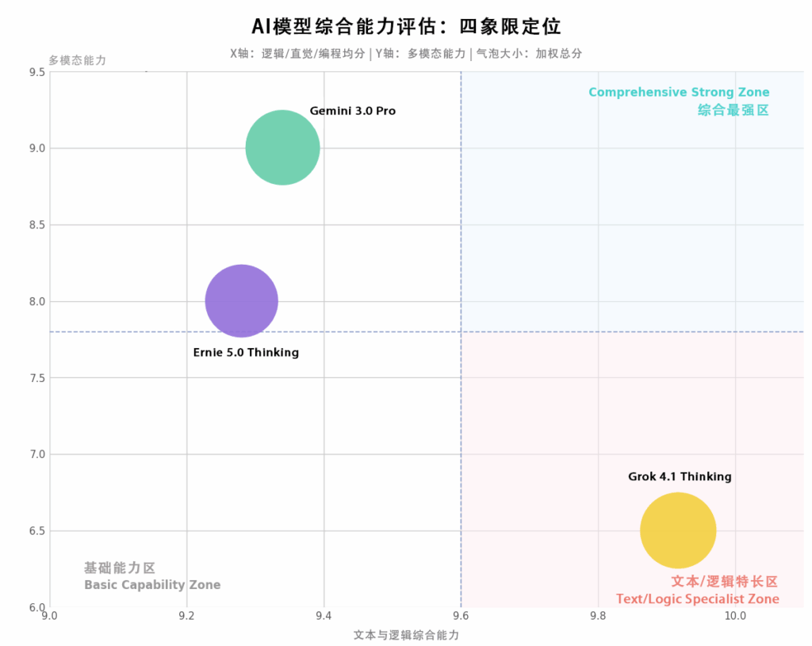Toggle the Text/Logic Specialist Zone label
The height and width of the screenshot is (646, 812).
pyautogui.click(x=698, y=599)
